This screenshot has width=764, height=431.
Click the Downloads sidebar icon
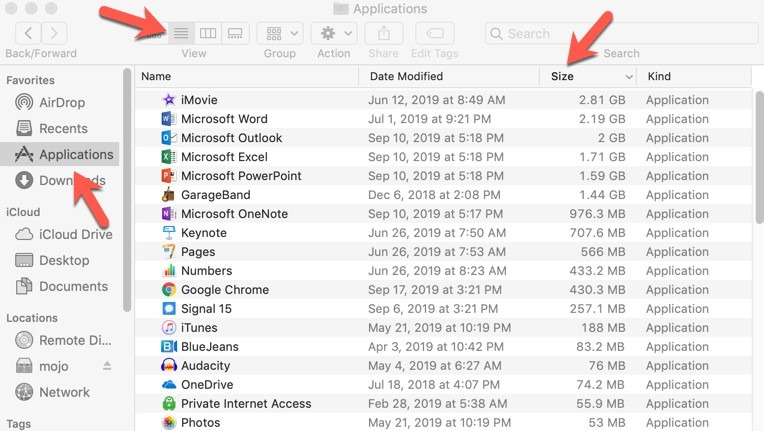24,180
